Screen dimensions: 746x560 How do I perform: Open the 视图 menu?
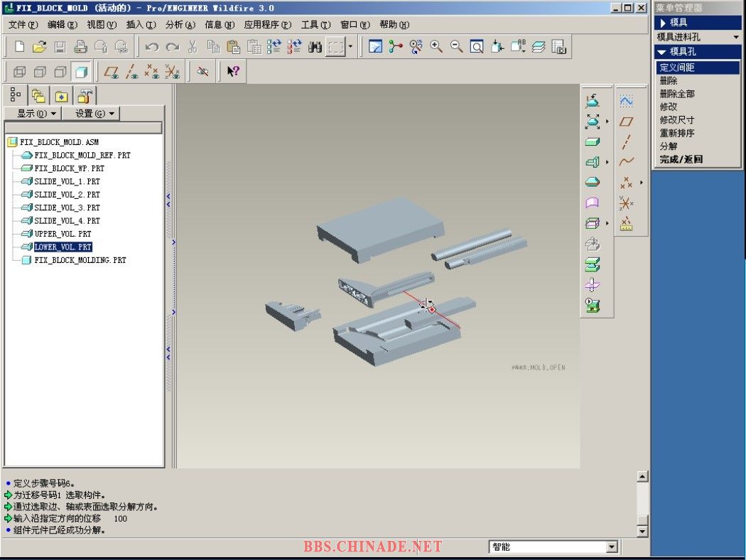[102, 25]
